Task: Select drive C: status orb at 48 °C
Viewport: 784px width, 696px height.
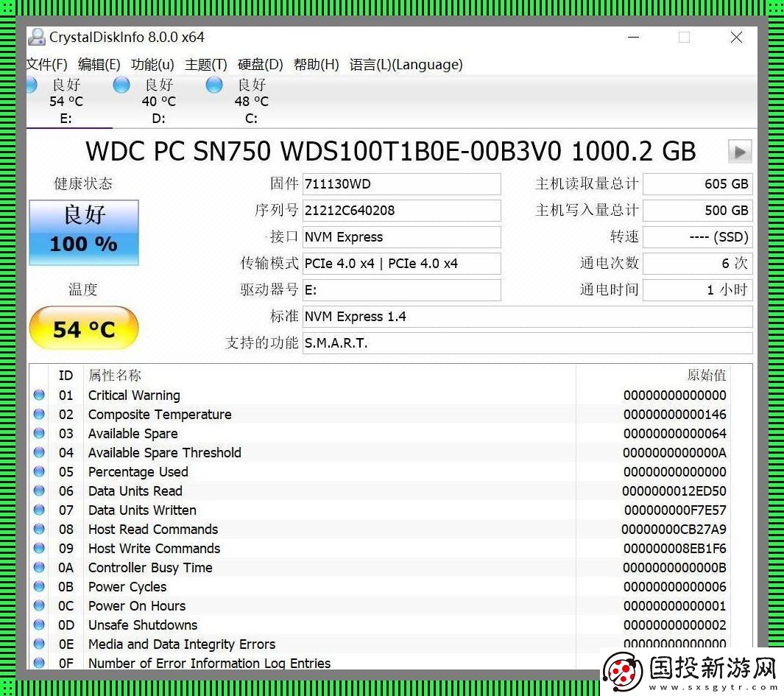Action: [x=214, y=85]
